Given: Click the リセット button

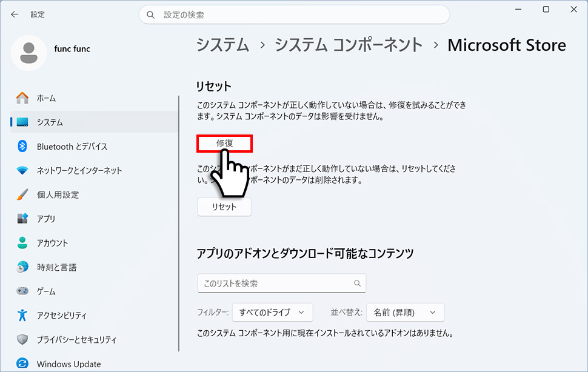Looking at the screenshot, I should pos(224,207).
